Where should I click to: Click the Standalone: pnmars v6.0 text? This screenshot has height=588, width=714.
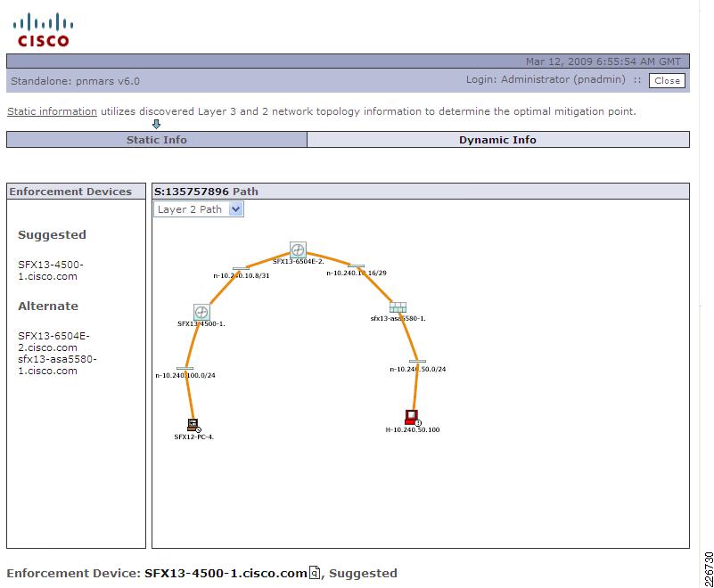tap(75, 81)
